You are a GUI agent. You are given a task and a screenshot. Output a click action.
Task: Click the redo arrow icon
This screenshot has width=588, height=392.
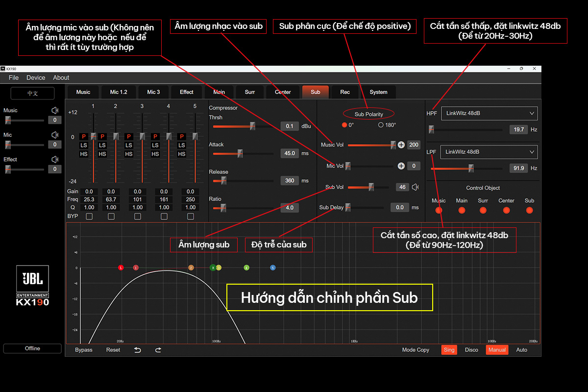tap(158, 350)
